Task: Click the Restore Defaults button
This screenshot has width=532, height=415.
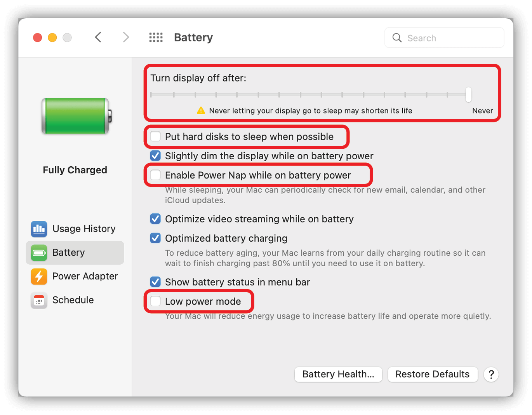Action: click(433, 375)
